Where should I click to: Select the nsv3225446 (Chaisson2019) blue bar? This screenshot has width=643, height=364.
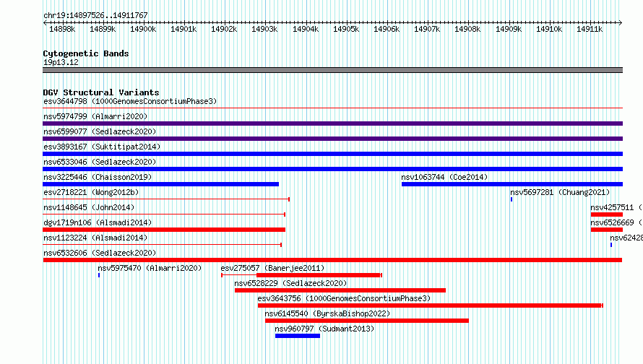pyautogui.click(x=160, y=184)
